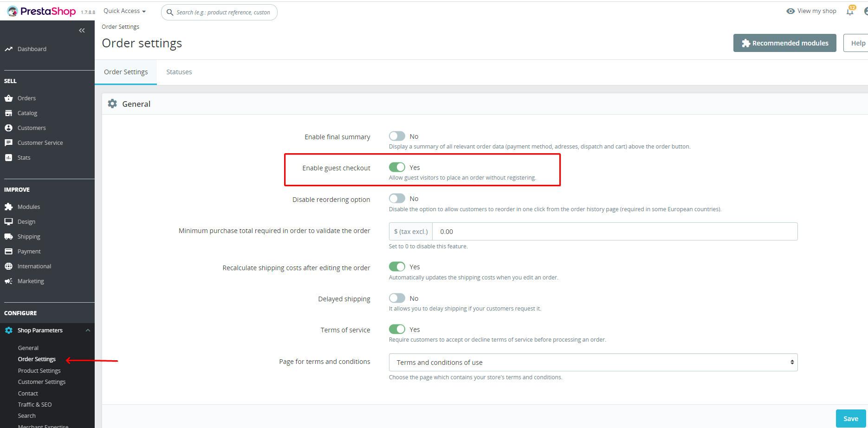The width and height of the screenshot is (868, 428).
Task: Click the View my shop eye icon
Action: point(790,11)
